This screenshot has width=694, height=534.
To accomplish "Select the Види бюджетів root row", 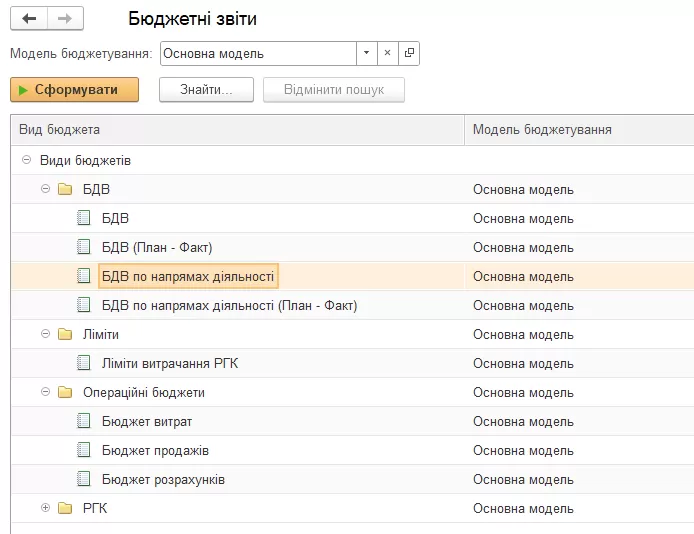I will 85,161.
